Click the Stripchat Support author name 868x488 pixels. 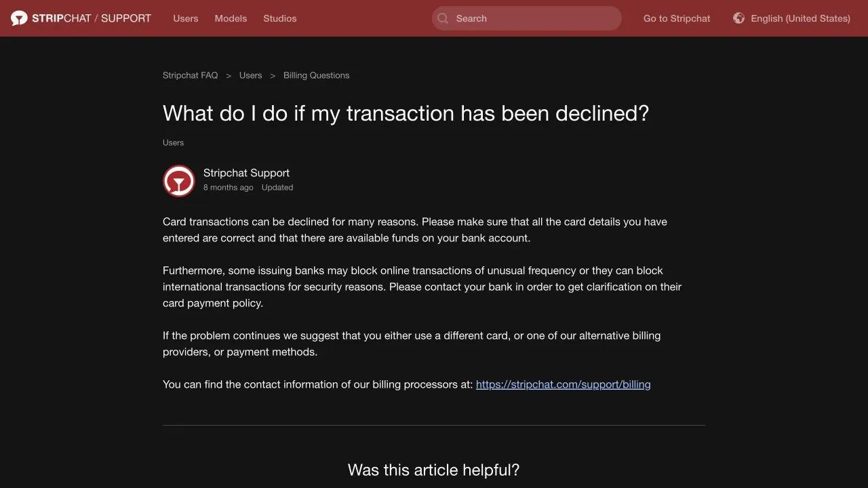click(246, 173)
